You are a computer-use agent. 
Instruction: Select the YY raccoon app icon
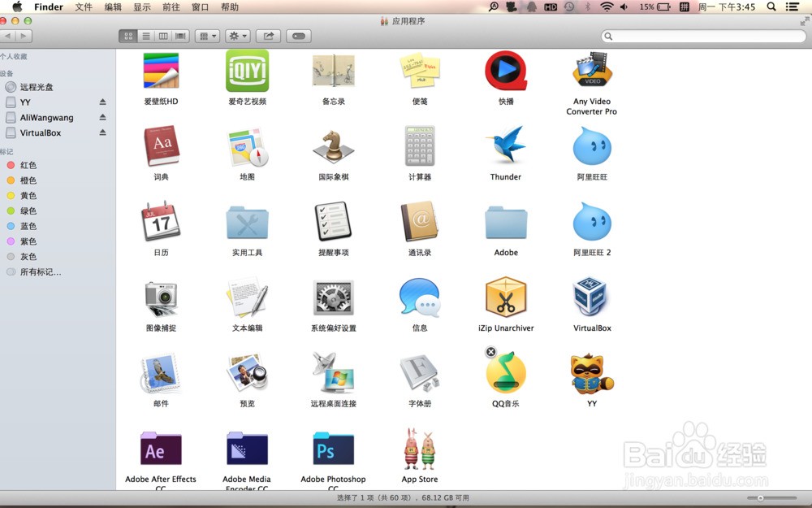(x=592, y=373)
